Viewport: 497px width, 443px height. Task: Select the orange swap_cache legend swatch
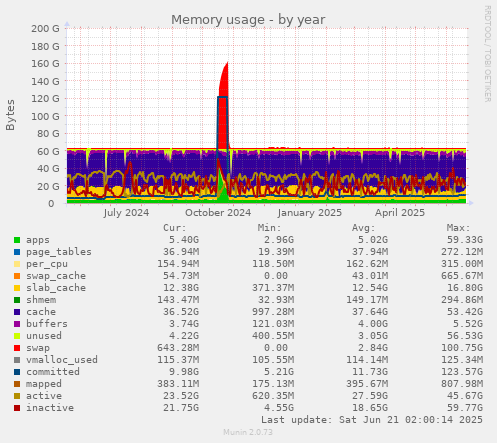17,276
